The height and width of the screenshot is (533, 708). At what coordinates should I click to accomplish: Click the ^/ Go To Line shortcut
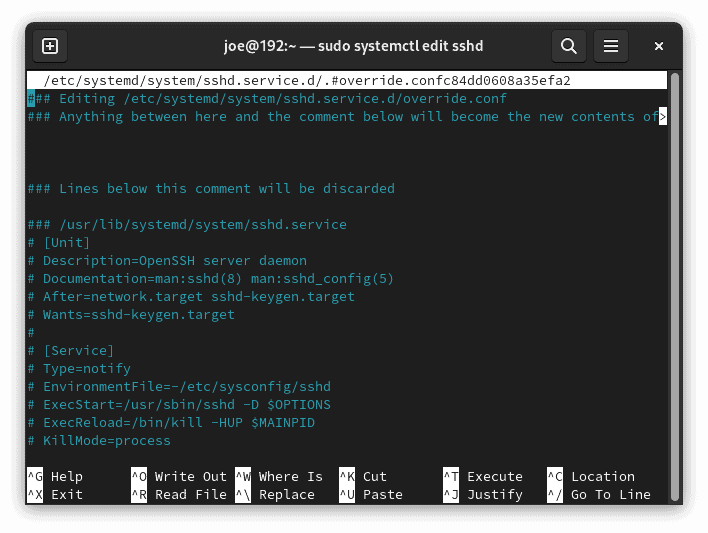(599, 495)
